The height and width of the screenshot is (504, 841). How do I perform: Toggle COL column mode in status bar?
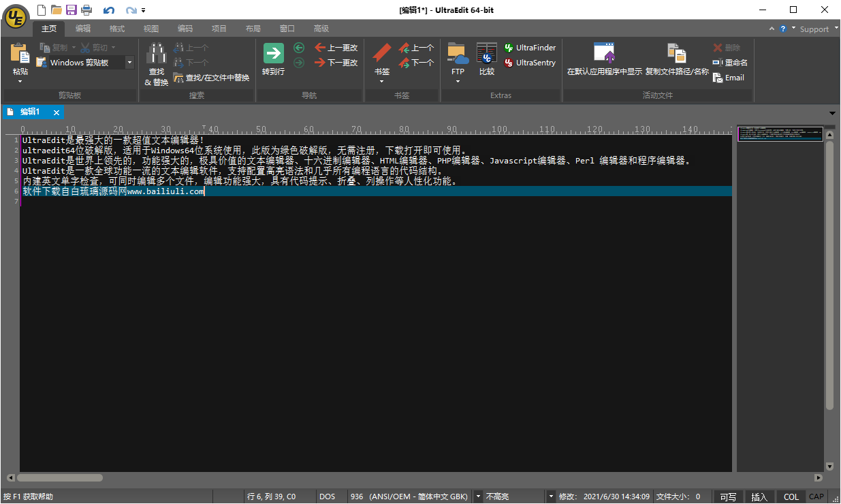[791, 497]
